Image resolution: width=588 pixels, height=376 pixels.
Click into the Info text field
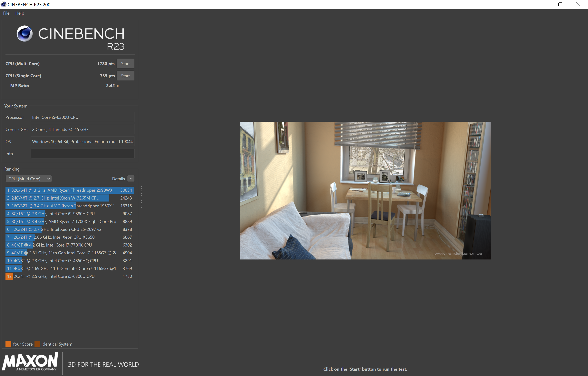click(x=82, y=154)
